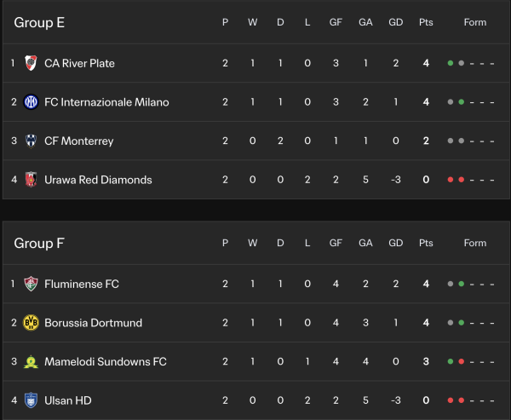Click the CA River Plate crest icon
Screen dimensions: 511x420
[32, 63]
